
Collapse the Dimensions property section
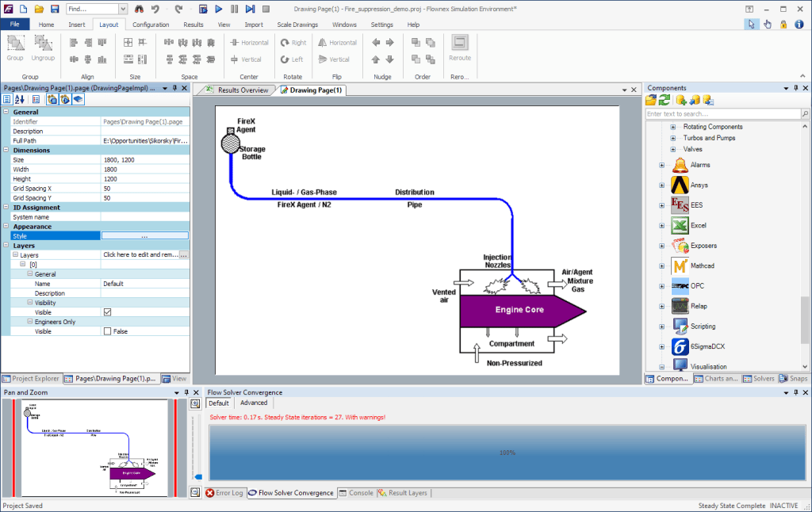tap(6, 150)
